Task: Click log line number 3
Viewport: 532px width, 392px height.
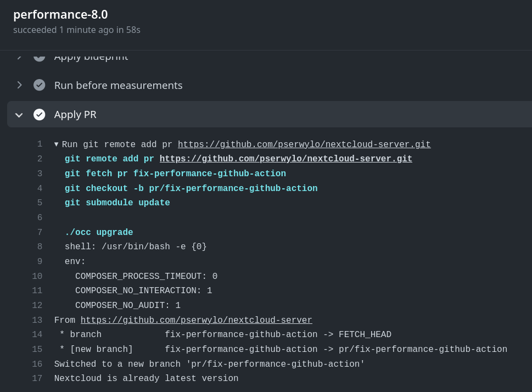Action: (40, 173)
